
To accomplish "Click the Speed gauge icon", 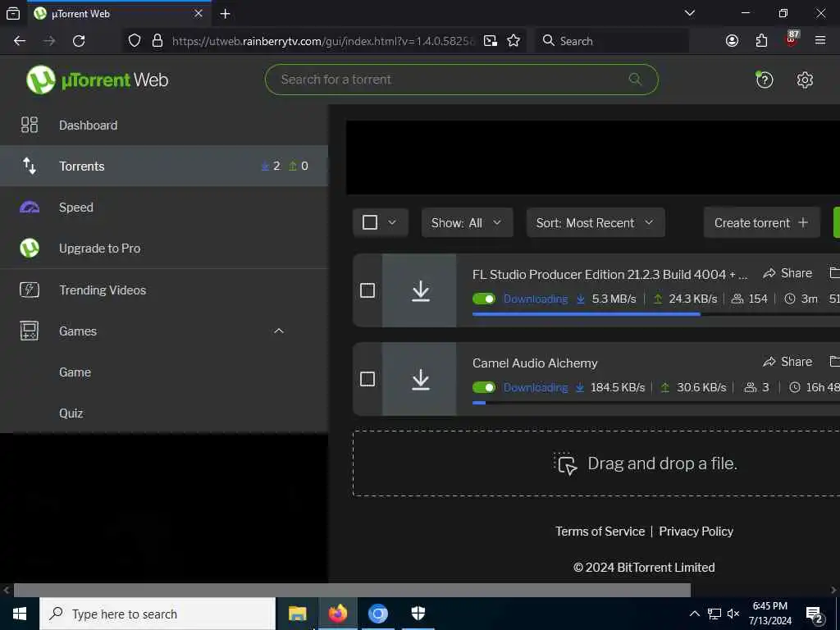I will pyautogui.click(x=29, y=208).
